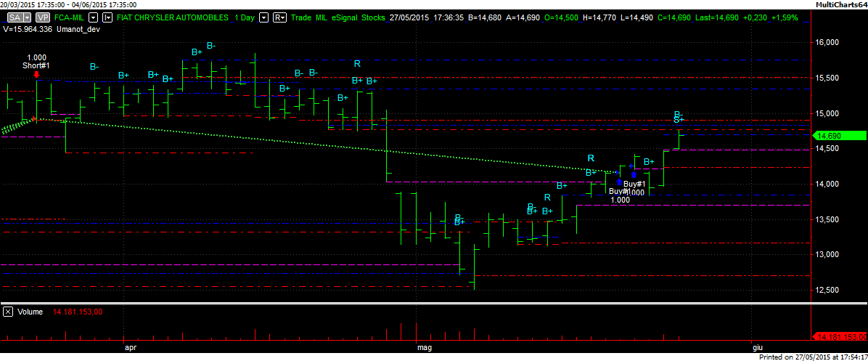Click the SA button in status line
Viewport: 868px width, 361px height.
(x=14, y=17)
